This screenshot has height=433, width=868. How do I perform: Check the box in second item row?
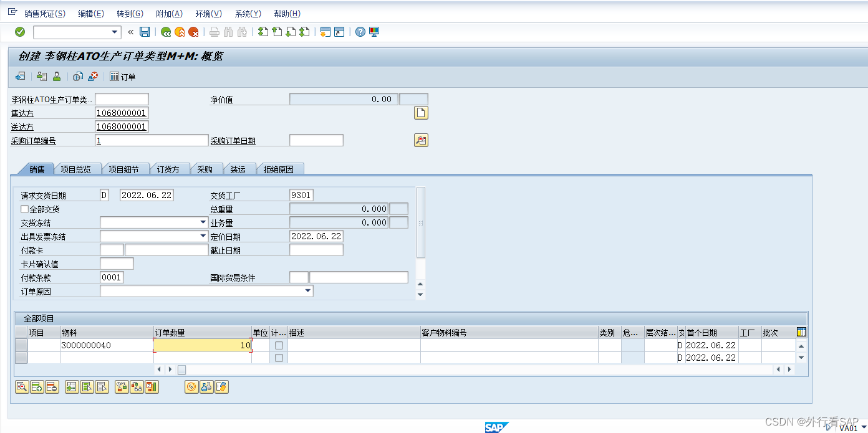(279, 358)
